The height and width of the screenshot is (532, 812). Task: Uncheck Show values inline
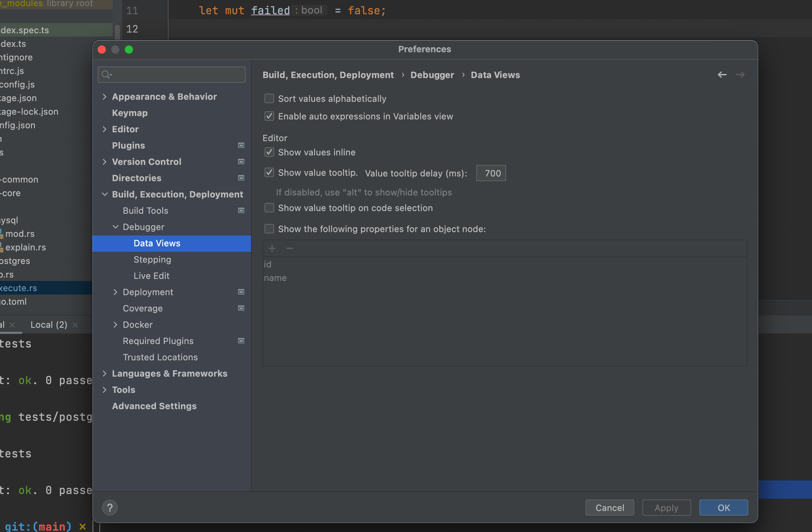tap(269, 152)
